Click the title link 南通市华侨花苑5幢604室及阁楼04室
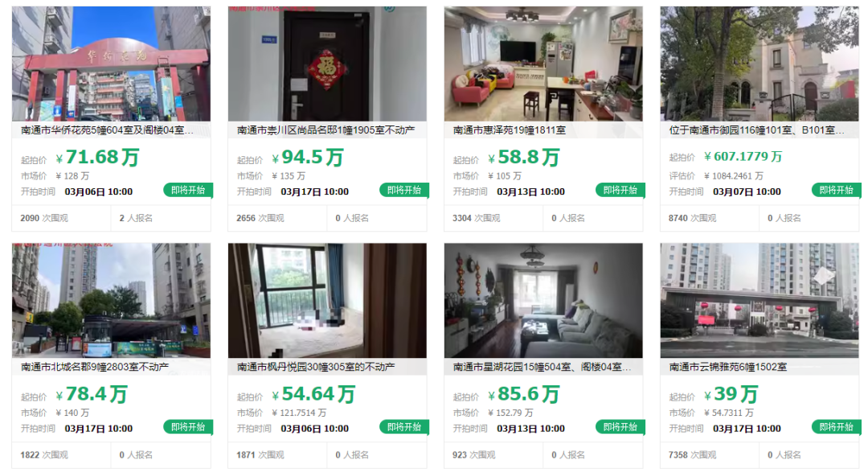868x473 pixels. click(108, 130)
